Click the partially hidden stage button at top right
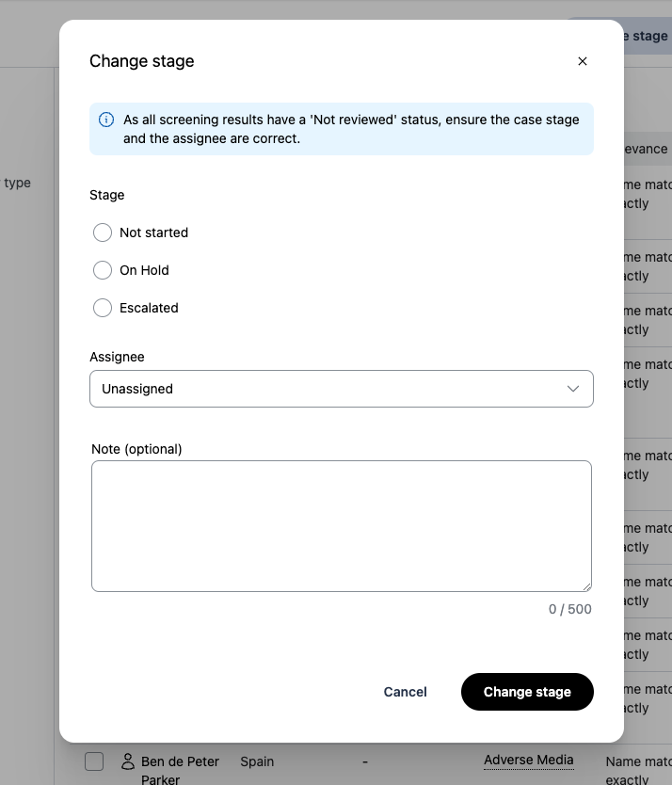672x785 pixels. tap(648, 37)
